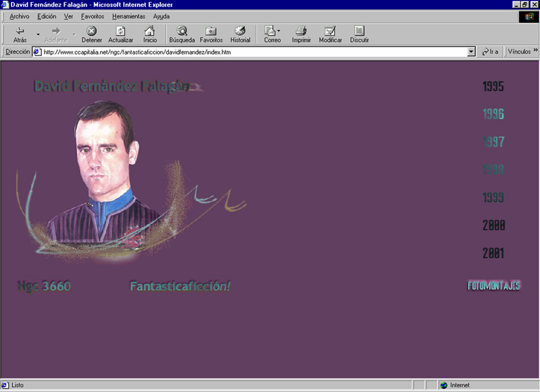Click the David Fernández Falagán title

pos(112,86)
